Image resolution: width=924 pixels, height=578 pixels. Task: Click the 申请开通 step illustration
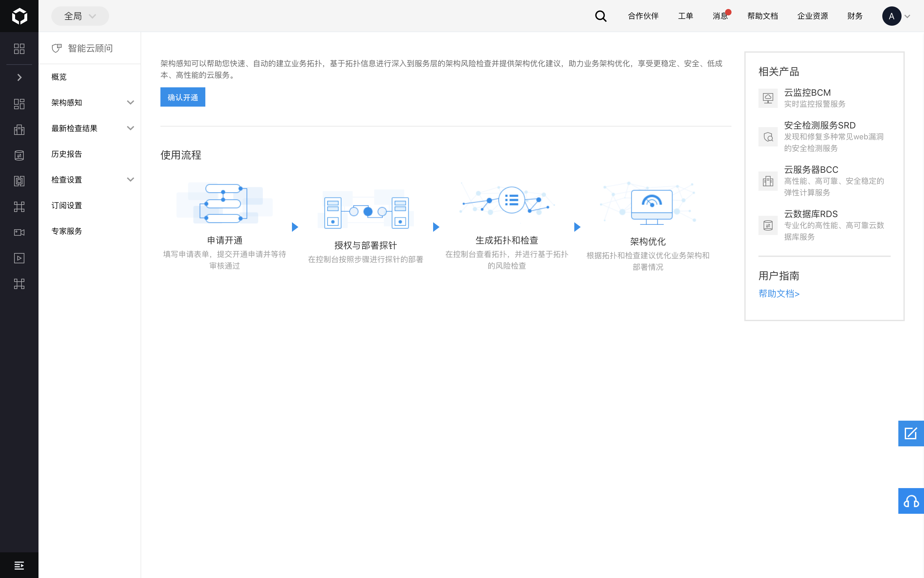tap(225, 203)
